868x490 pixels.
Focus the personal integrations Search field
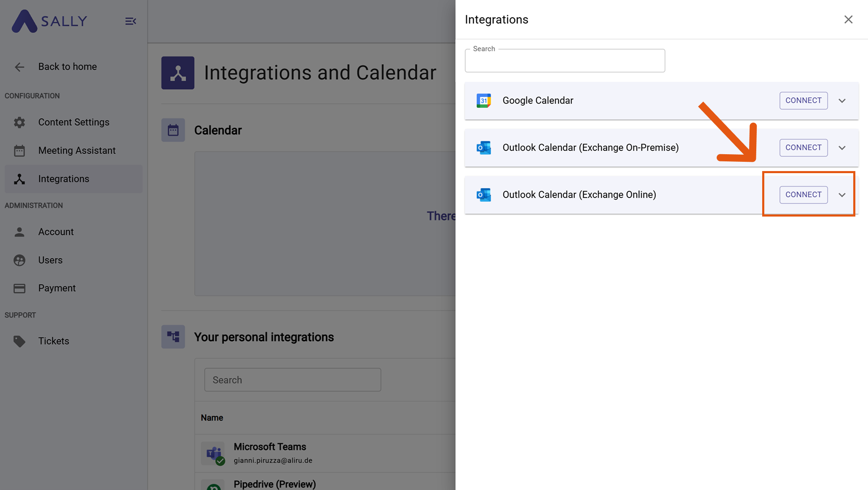click(293, 380)
